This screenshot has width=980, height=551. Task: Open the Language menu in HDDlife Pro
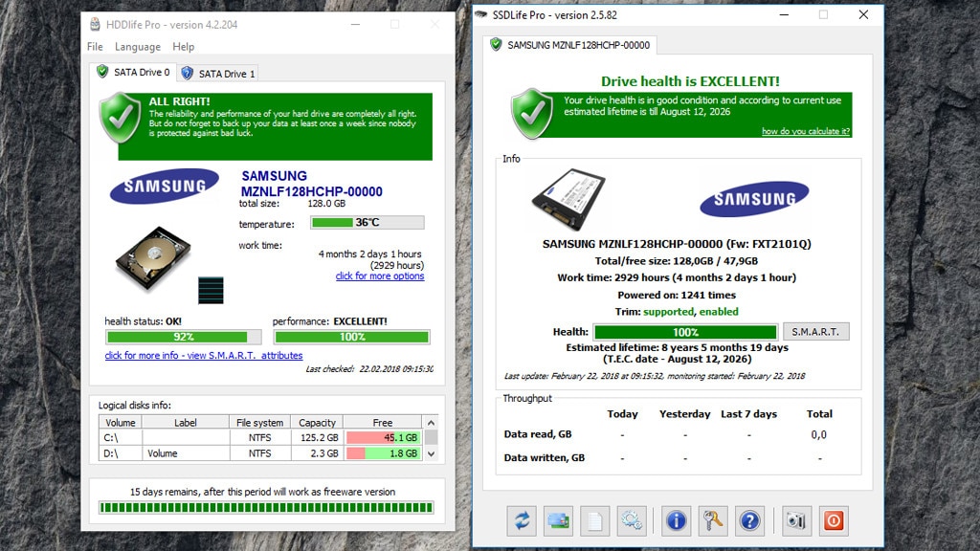pyautogui.click(x=138, y=47)
